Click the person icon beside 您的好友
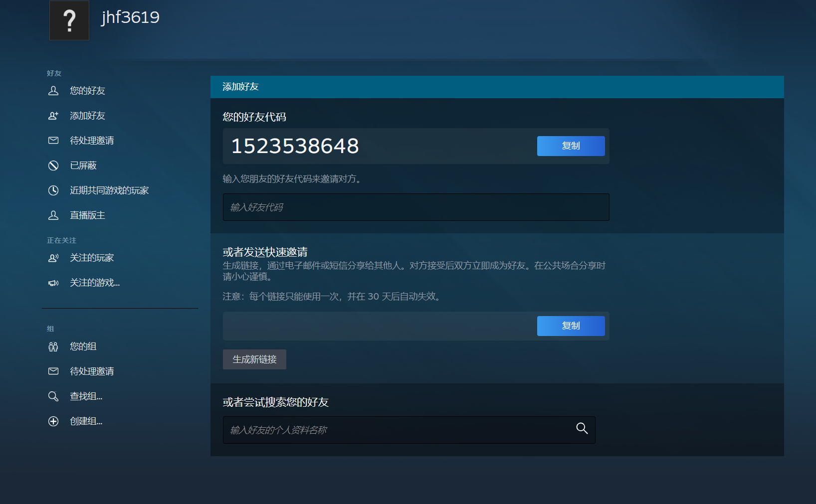This screenshot has width=816, height=504. tap(53, 91)
